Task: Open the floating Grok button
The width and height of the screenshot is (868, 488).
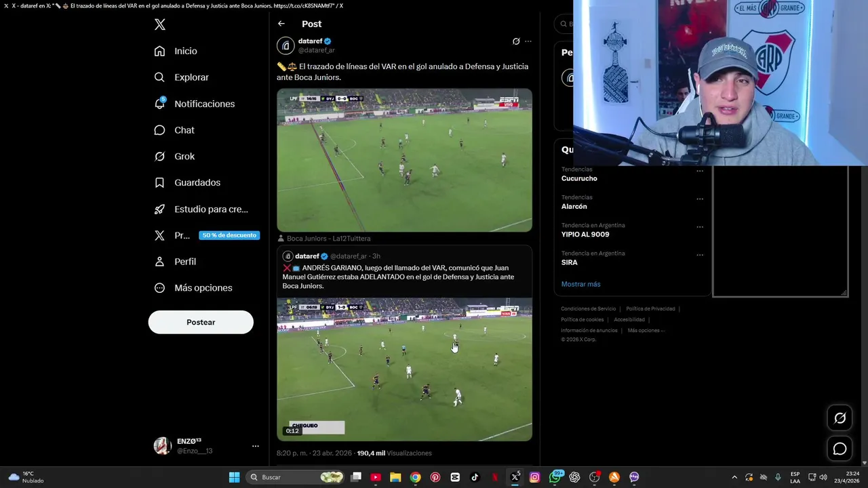Action: point(840,418)
